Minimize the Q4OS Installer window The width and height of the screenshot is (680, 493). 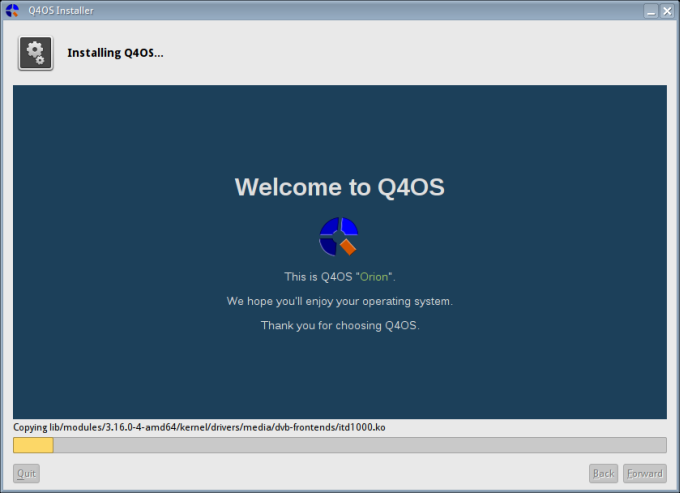(x=651, y=11)
